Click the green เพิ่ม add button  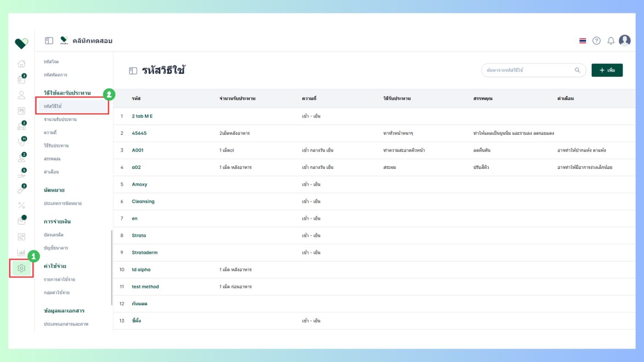pyautogui.click(x=607, y=70)
